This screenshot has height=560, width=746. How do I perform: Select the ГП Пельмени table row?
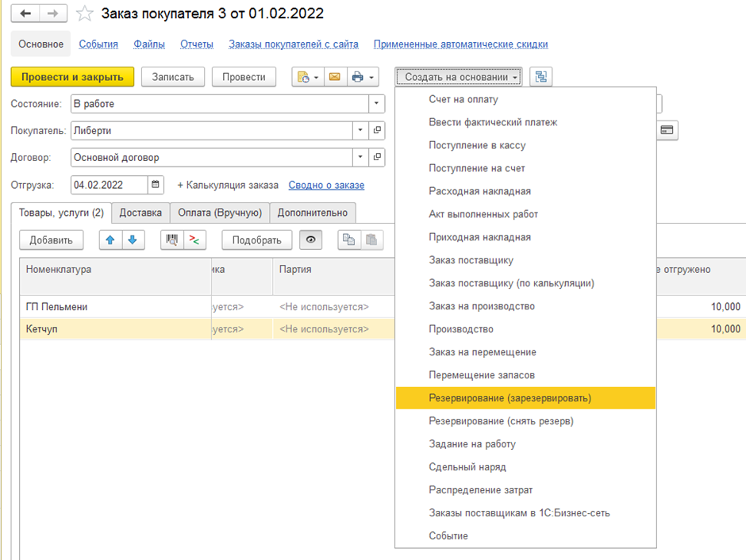pyautogui.click(x=207, y=307)
